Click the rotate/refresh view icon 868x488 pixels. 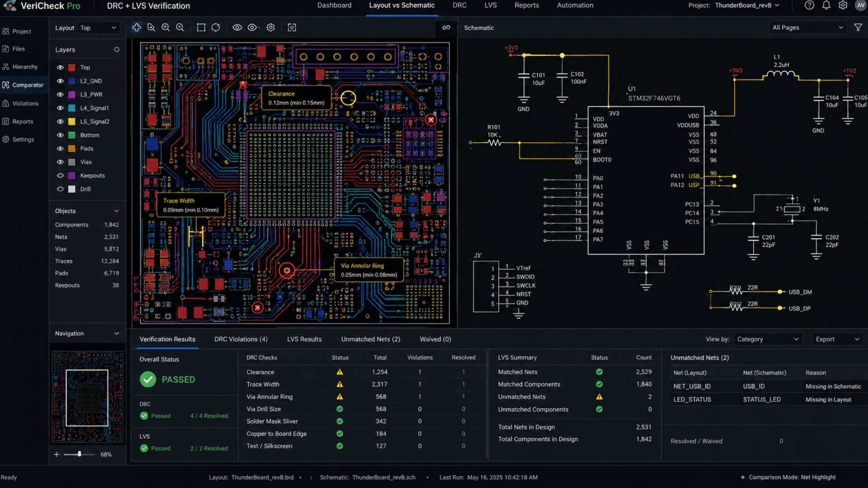tap(216, 28)
